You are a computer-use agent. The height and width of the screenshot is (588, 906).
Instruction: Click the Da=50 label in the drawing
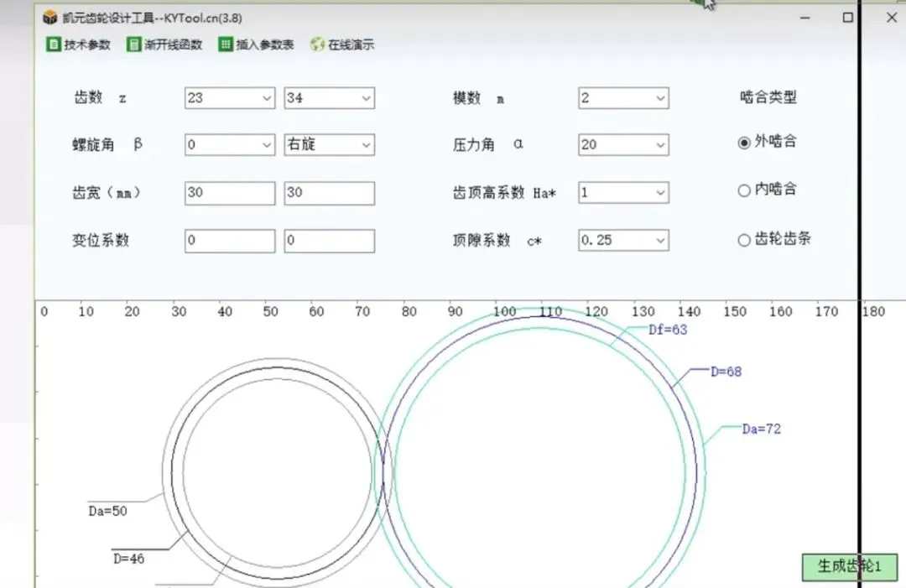pyautogui.click(x=107, y=511)
